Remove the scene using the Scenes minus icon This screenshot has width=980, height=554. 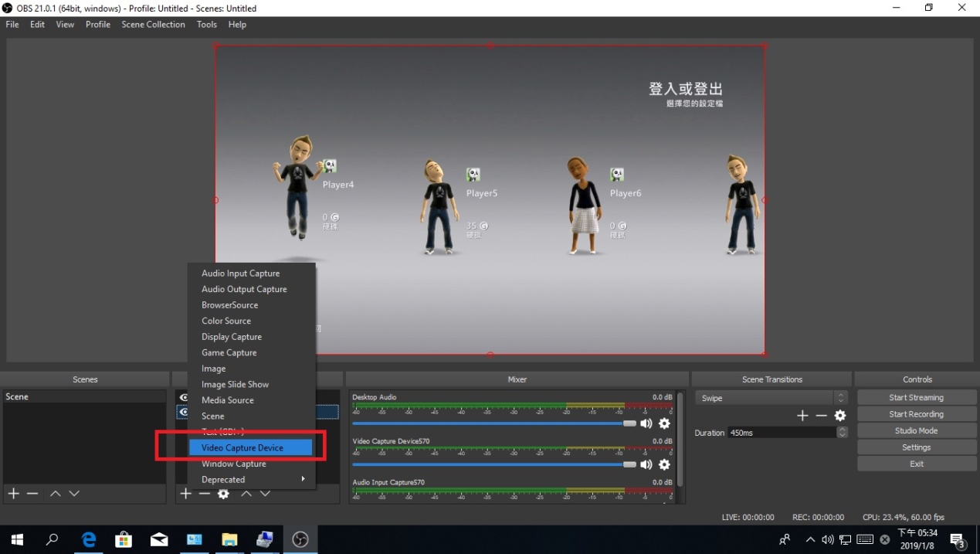coord(32,494)
